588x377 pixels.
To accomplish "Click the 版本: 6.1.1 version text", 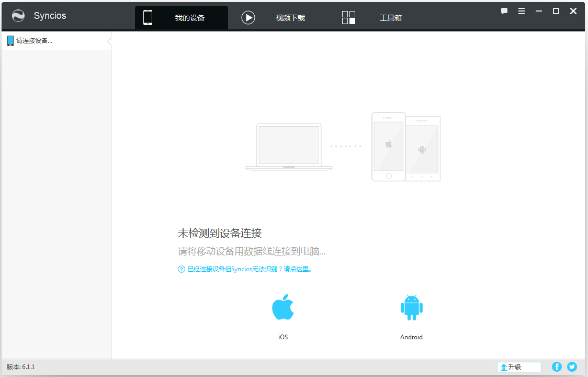I will click(x=20, y=367).
